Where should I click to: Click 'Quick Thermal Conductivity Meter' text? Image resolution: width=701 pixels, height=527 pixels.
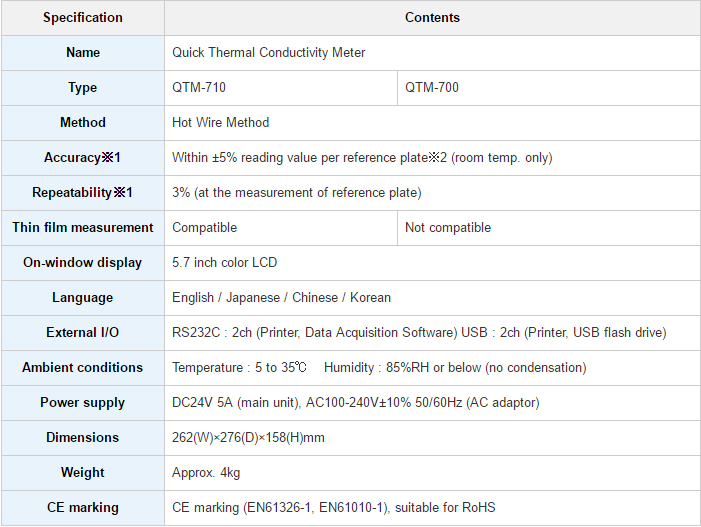[x=269, y=53]
